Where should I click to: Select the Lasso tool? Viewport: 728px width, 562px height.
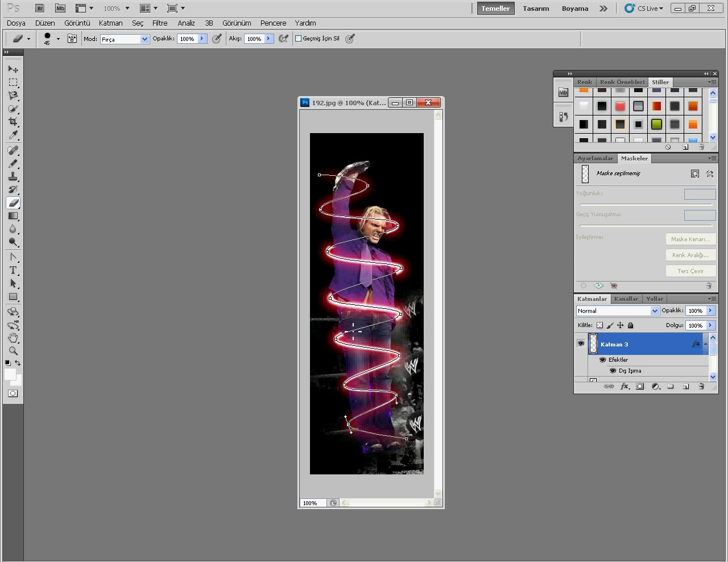click(x=13, y=96)
